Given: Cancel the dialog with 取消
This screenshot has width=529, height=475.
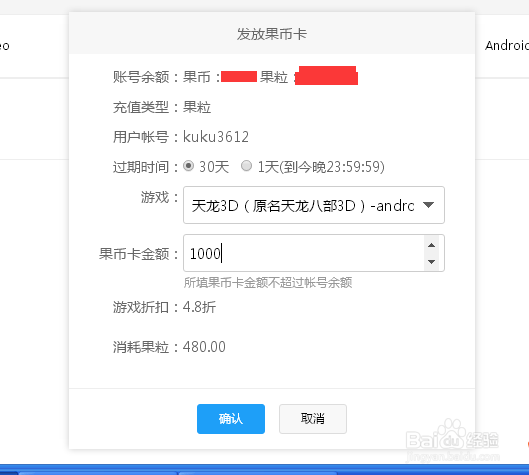Looking at the screenshot, I should click(x=313, y=419).
